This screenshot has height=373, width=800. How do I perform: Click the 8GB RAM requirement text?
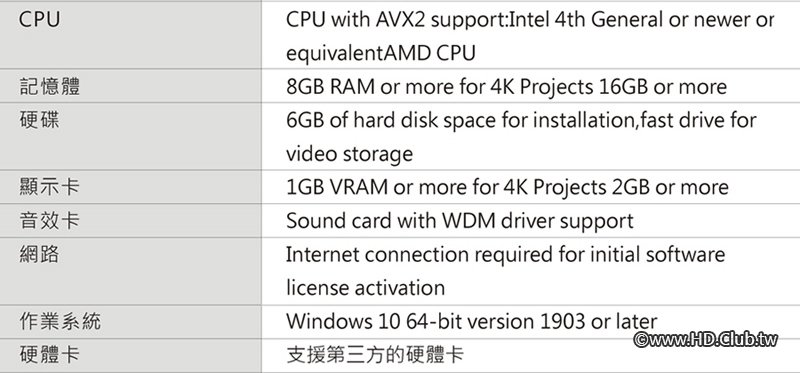pos(506,87)
